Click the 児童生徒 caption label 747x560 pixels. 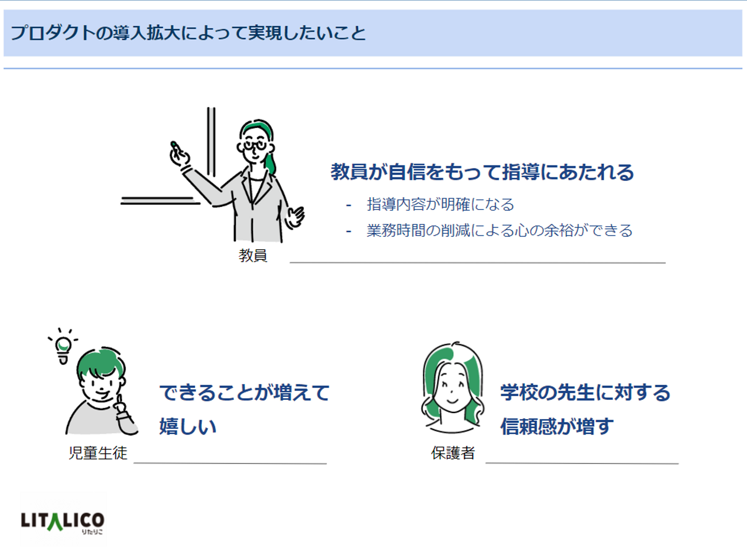pyautogui.click(x=98, y=453)
